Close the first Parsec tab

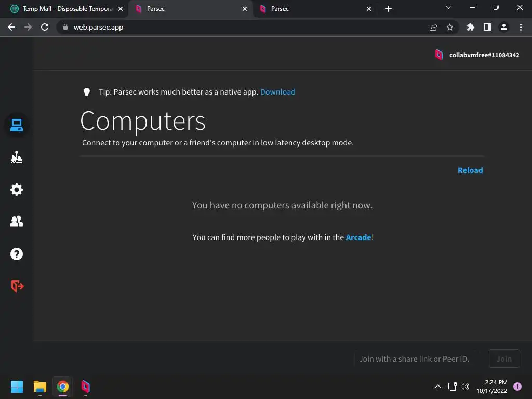[245, 9]
